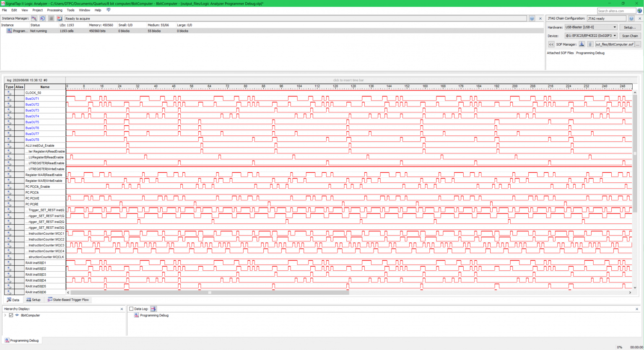Toggle the 8bitComputer checkbox in Hierarchy Display

click(10, 315)
